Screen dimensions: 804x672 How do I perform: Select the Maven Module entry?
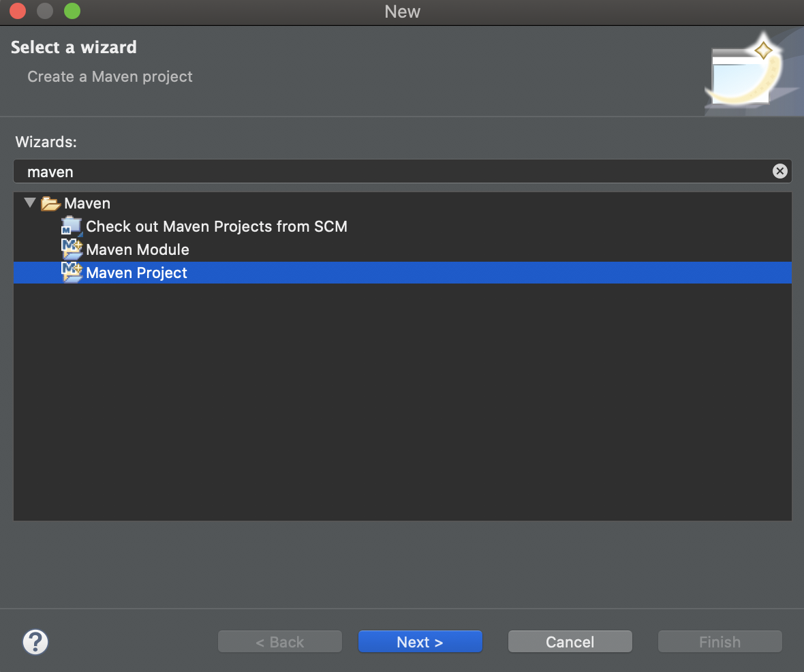click(138, 249)
